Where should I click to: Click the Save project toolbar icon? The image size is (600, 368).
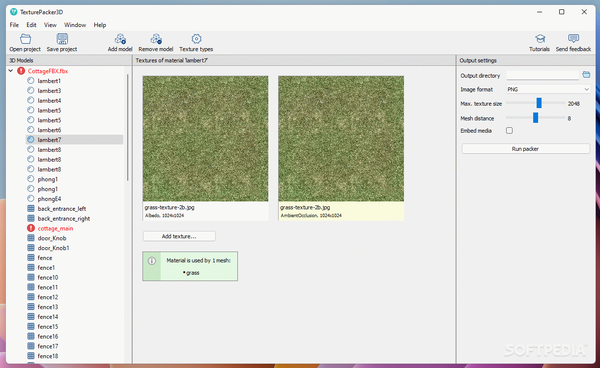coord(62,39)
